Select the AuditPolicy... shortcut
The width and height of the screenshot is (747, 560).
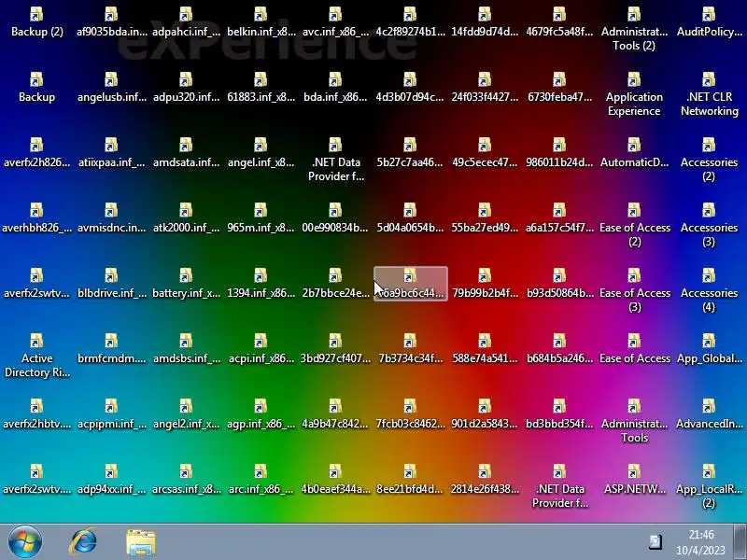(x=709, y=21)
